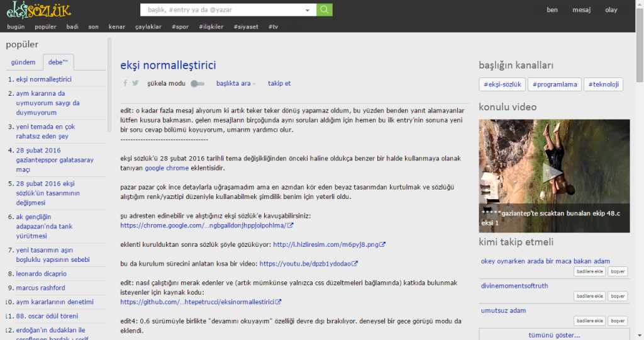Viewport: 644px width, 340px height.
Task: Click takip et link
Action: 279,84
